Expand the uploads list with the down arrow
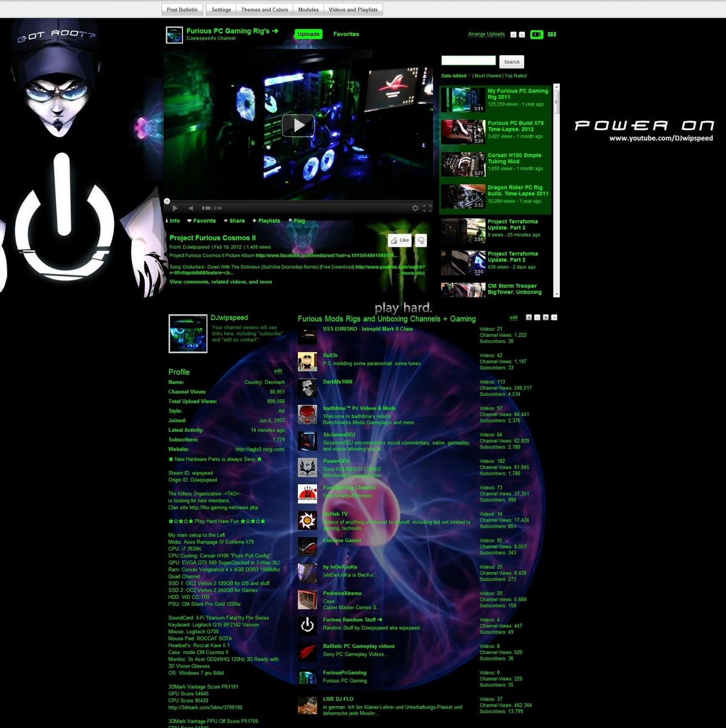This screenshot has width=726, height=728. click(x=521, y=35)
